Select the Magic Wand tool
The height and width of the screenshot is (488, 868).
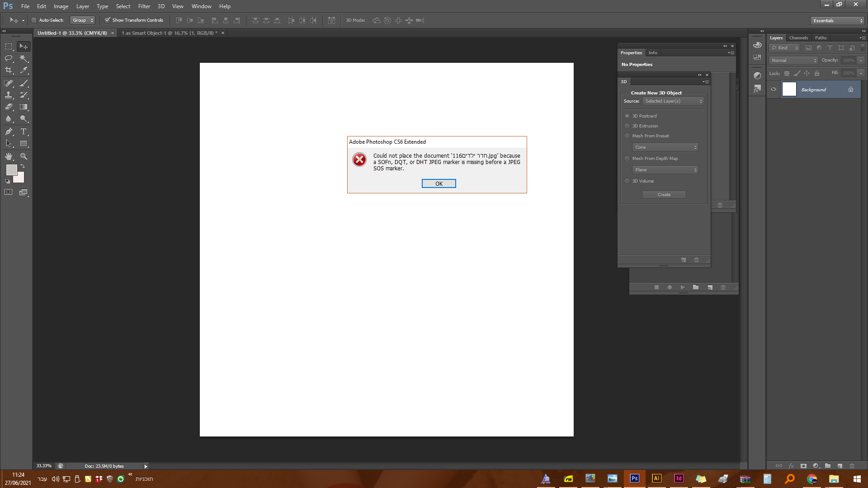pos(24,58)
